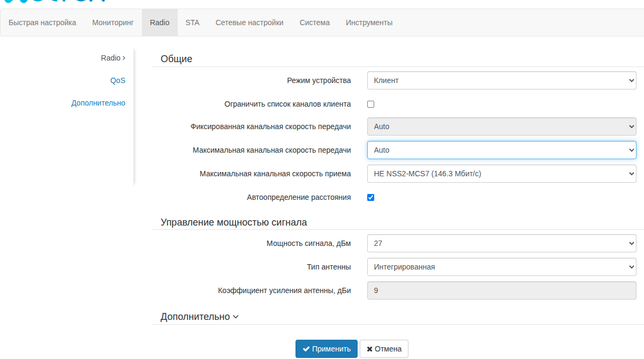Click the chevron next to Radio sidebar item

point(124,58)
